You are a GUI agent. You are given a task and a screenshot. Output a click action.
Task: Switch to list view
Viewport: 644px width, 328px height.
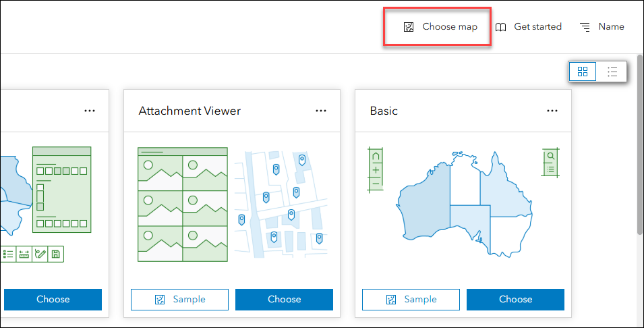pyautogui.click(x=612, y=72)
